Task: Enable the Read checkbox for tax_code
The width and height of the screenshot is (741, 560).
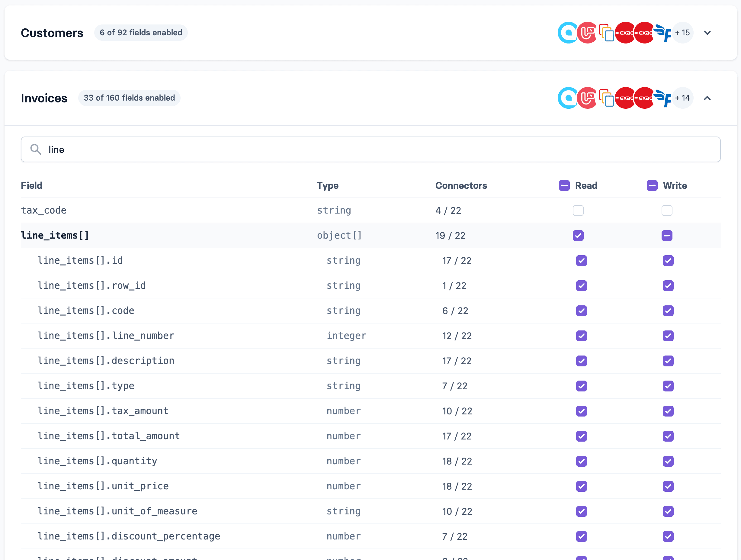Action: pyautogui.click(x=578, y=211)
